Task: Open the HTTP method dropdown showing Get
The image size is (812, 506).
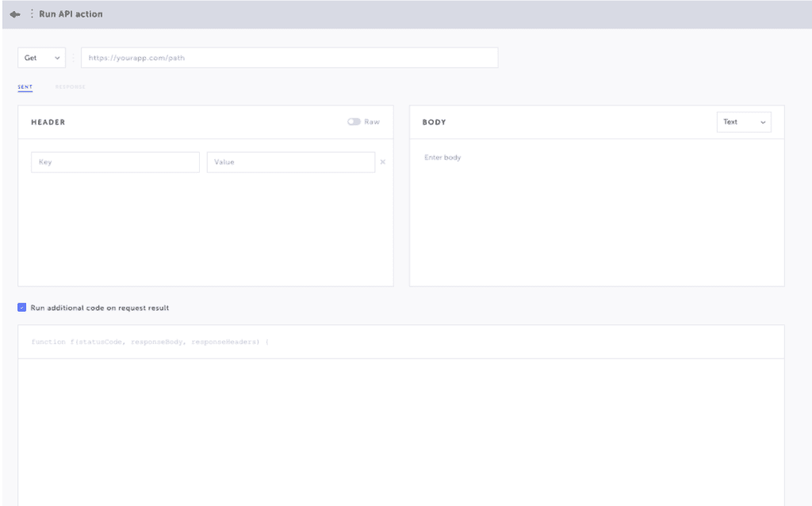Action: (x=41, y=57)
